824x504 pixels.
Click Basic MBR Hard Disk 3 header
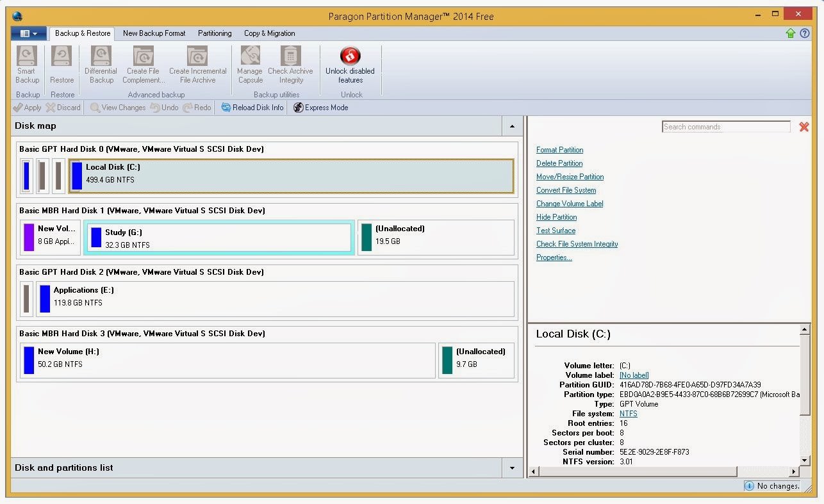142,334
